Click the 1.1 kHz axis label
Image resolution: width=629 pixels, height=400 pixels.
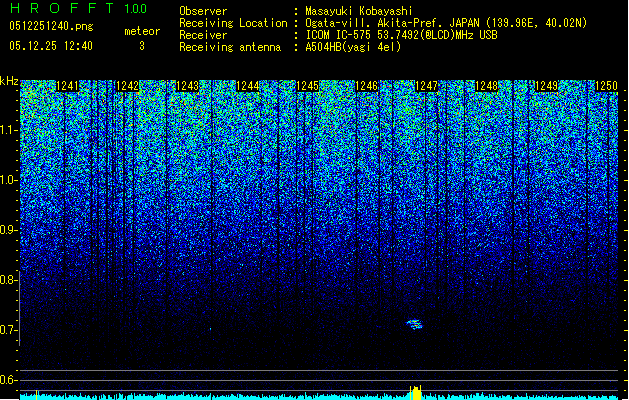9,130
